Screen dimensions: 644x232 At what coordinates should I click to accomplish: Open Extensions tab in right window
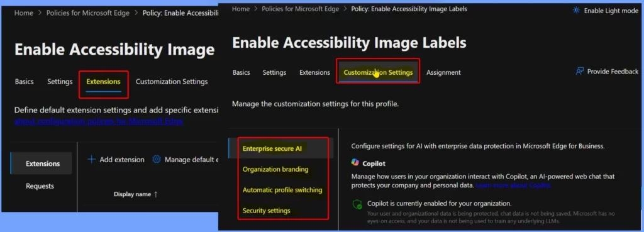(x=314, y=72)
